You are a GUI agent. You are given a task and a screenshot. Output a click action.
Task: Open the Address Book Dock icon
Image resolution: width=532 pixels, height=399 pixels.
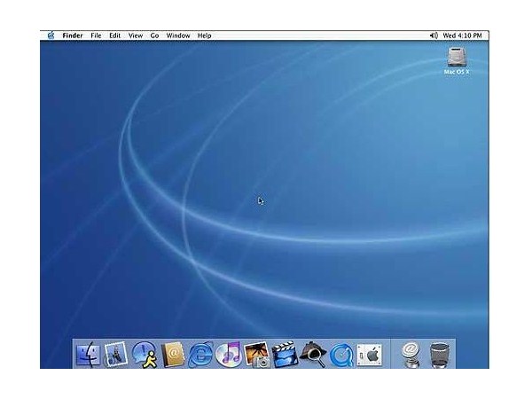[x=173, y=355]
